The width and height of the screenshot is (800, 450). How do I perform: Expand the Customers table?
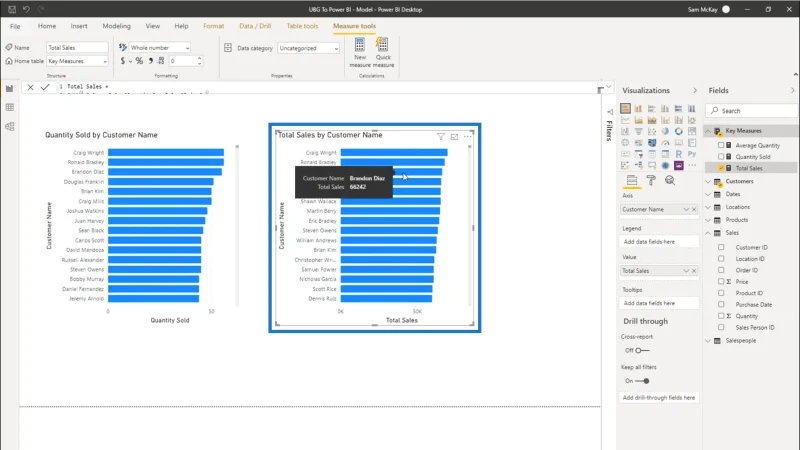(708, 181)
